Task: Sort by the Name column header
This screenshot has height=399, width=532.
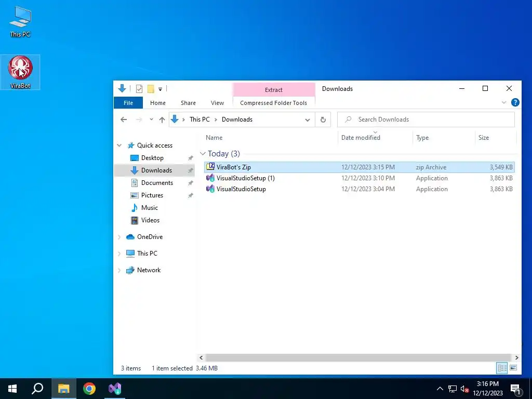Action: click(x=214, y=138)
